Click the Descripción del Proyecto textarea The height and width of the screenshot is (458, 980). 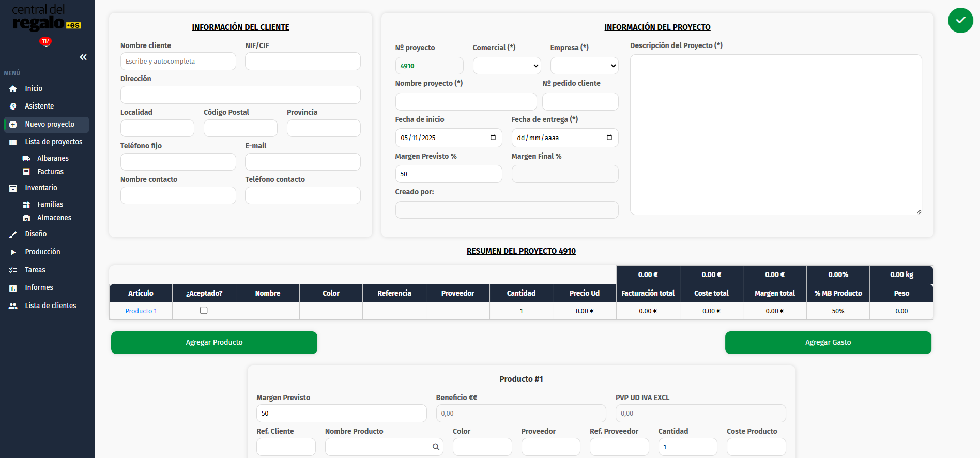point(775,134)
